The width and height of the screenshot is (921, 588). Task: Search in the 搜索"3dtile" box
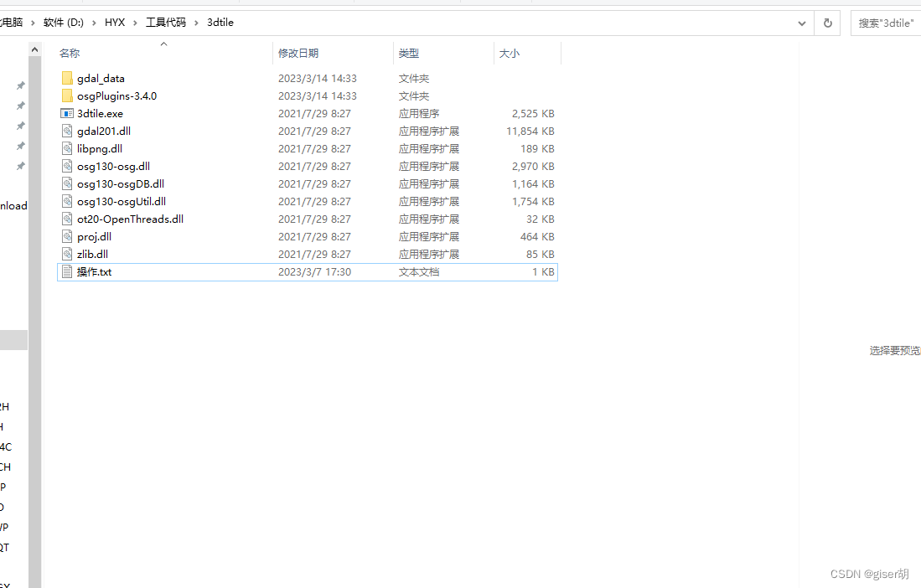click(886, 23)
